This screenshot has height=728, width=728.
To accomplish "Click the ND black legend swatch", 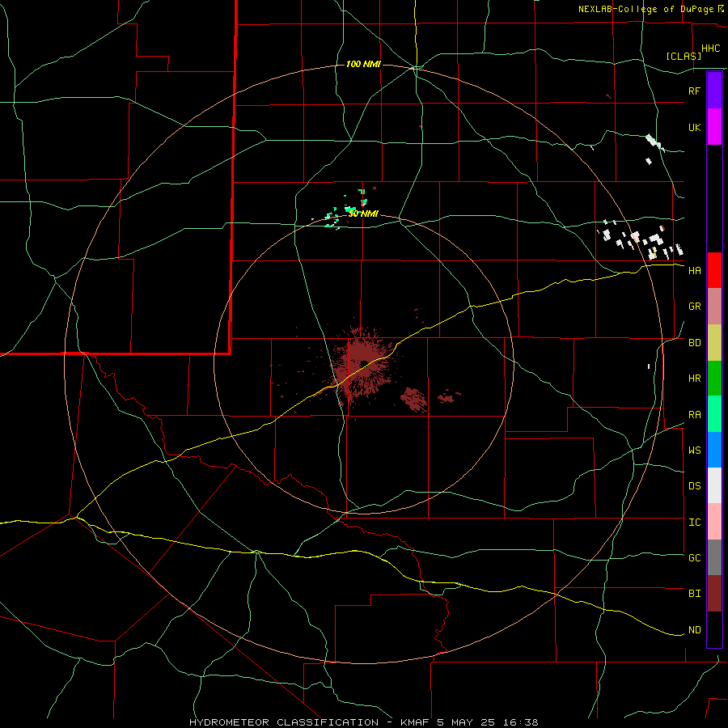I will [x=714, y=629].
